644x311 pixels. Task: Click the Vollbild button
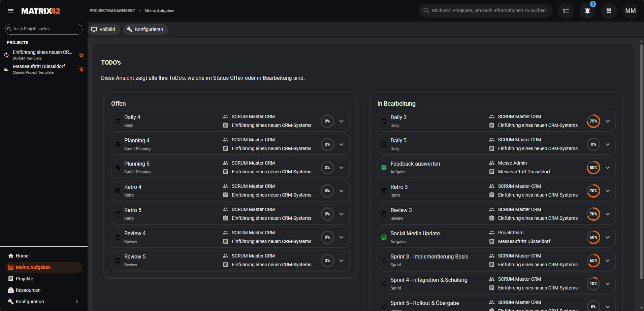[104, 29]
